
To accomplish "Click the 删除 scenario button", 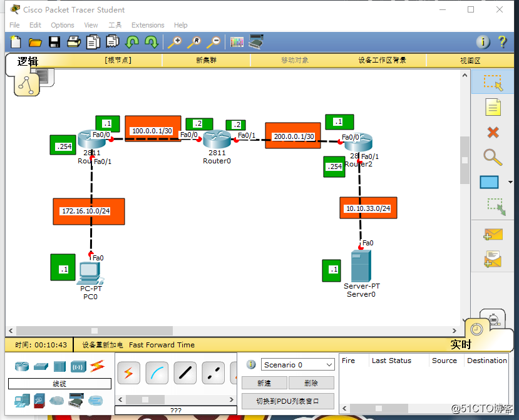I will pos(311,383).
